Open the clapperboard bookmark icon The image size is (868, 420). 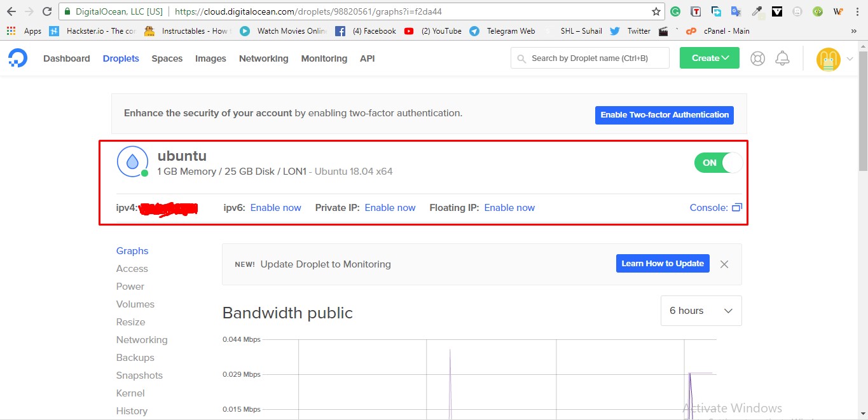(x=665, y=31)
